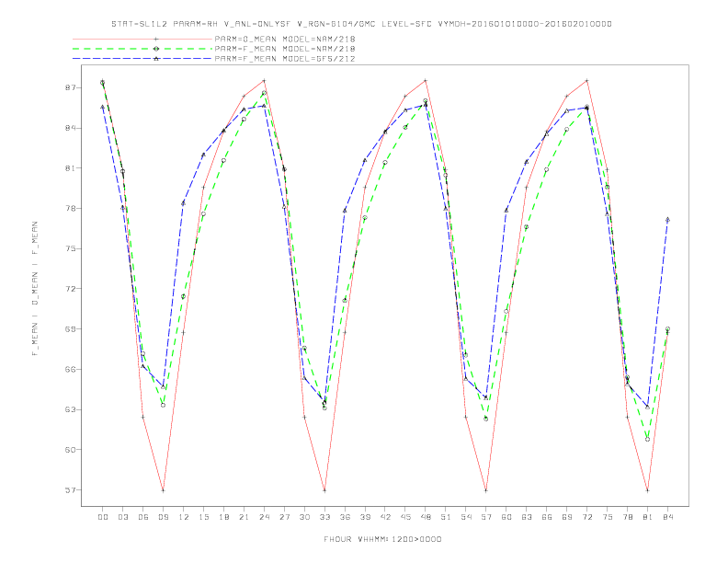
Task: Click x-axis tick label 18
Action: pos(223,517)
